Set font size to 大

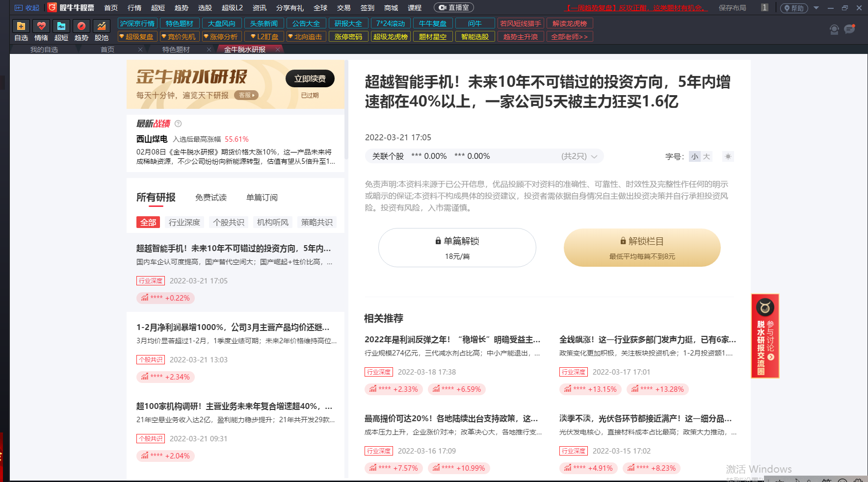tap(706, 156)
